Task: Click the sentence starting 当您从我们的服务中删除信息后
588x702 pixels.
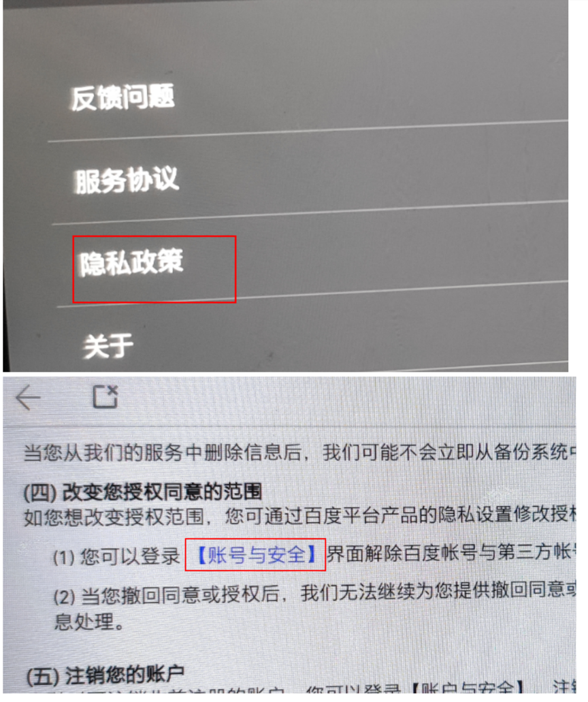Action: (300, 453)
